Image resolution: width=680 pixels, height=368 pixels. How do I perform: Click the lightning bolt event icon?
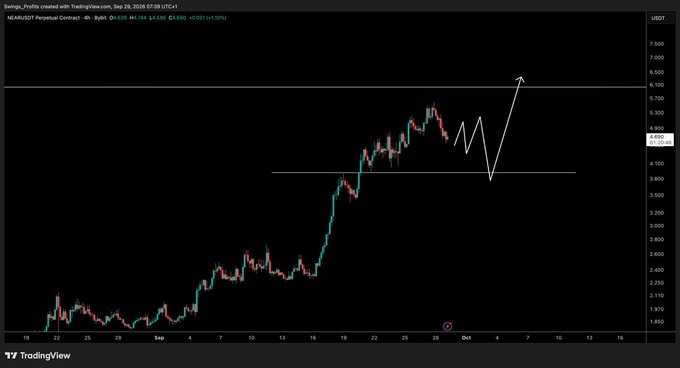[448, 326]
